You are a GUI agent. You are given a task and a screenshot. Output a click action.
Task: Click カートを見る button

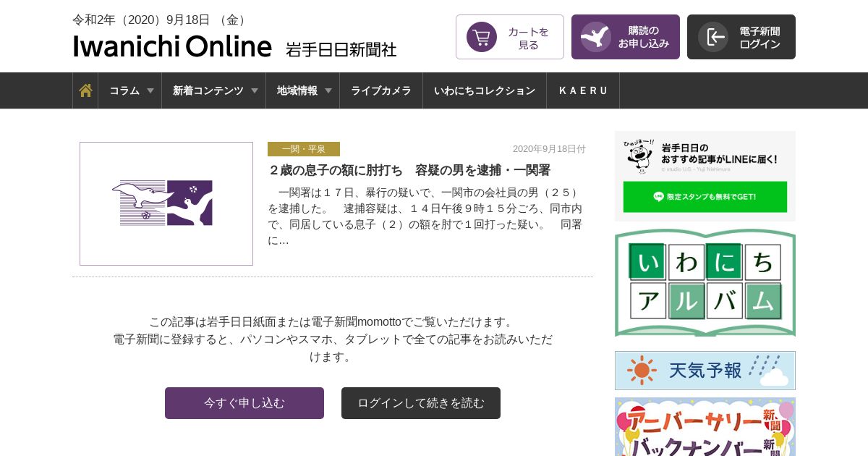[x=510, y=37]
